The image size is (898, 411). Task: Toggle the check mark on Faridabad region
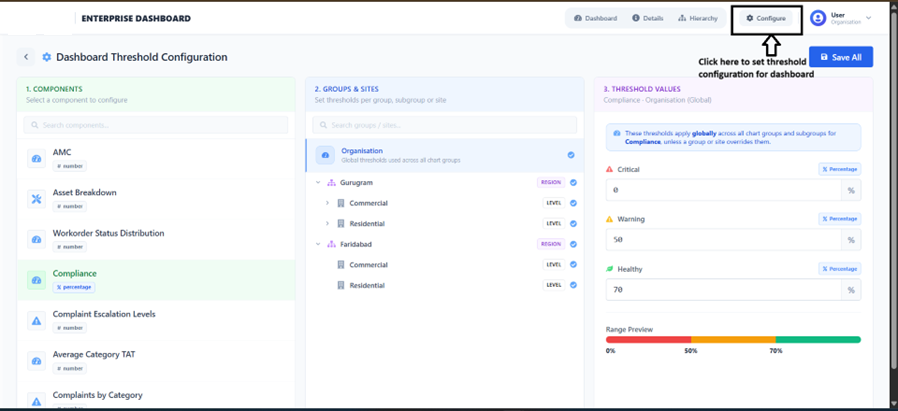pos(573,244)
